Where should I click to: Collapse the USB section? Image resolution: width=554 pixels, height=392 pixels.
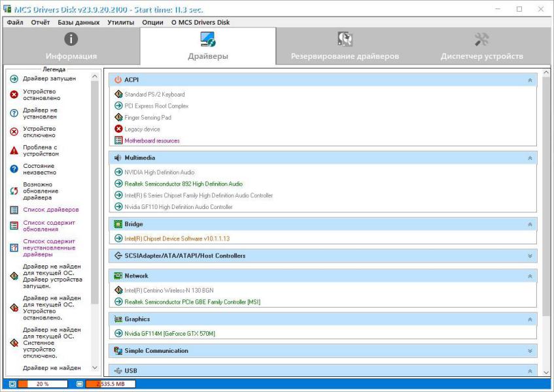530,371
